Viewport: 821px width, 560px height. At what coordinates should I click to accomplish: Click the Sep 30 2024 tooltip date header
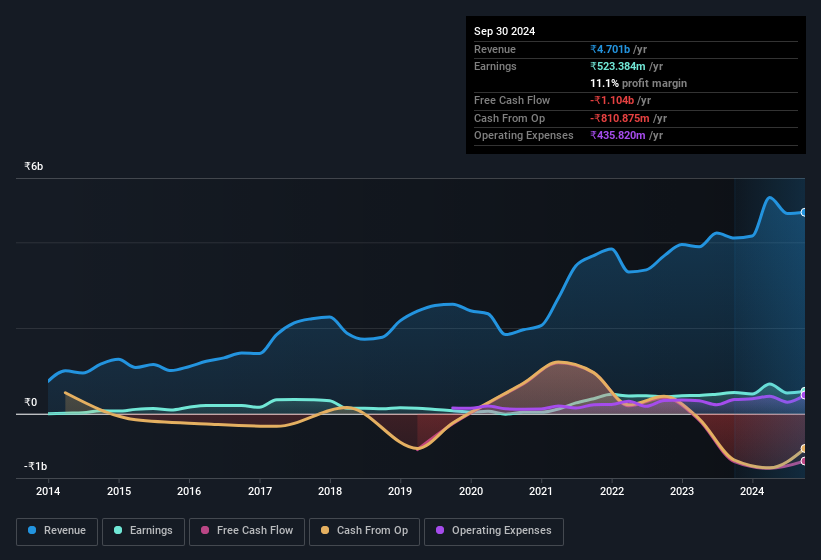(x=504, y=31)
